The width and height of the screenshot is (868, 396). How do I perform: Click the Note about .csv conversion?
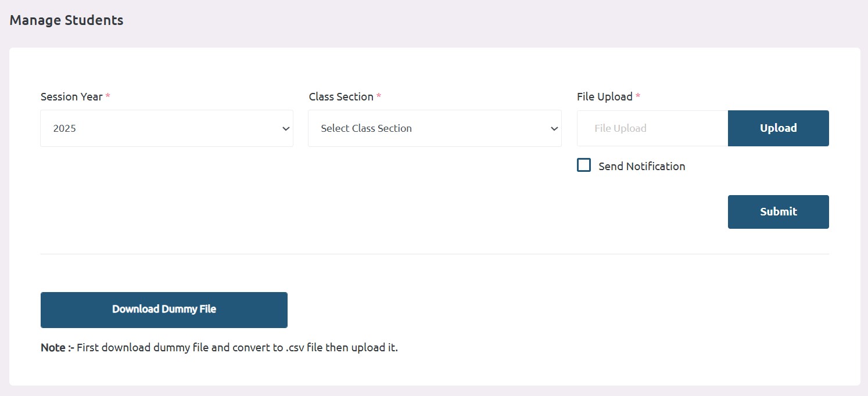click(x=219, y=348)
